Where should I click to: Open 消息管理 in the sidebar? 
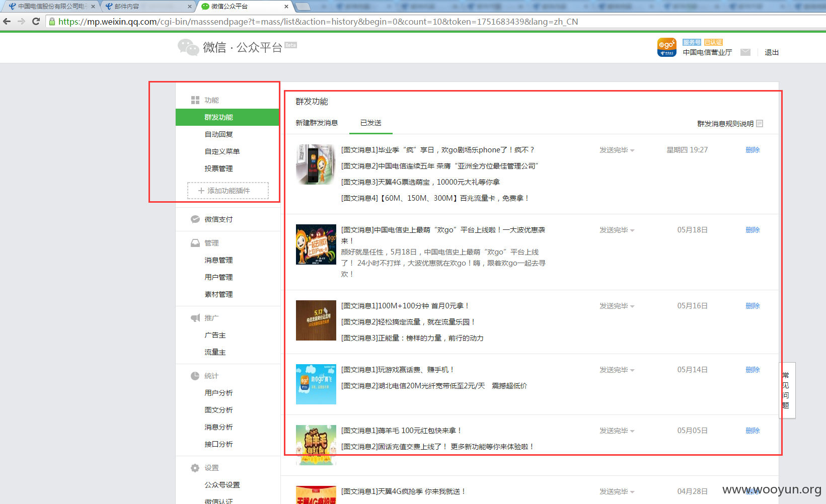(x=218, y=260)
